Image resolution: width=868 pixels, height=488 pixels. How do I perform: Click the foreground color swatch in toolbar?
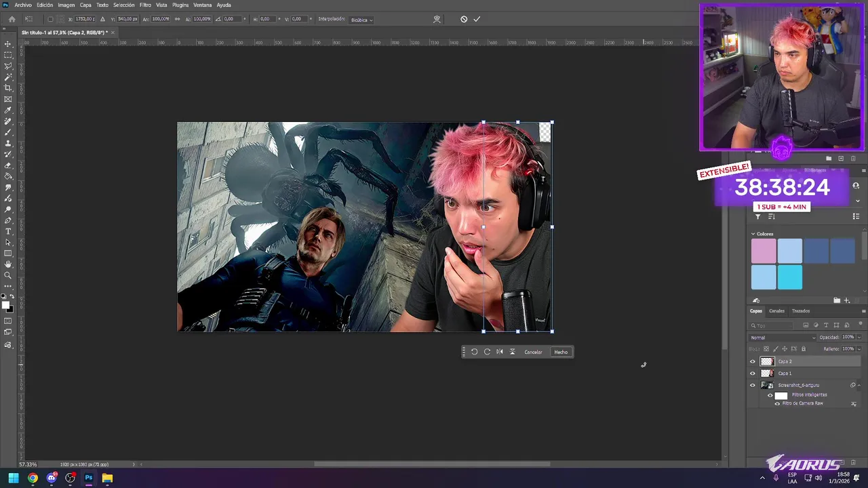click(5, 304)
